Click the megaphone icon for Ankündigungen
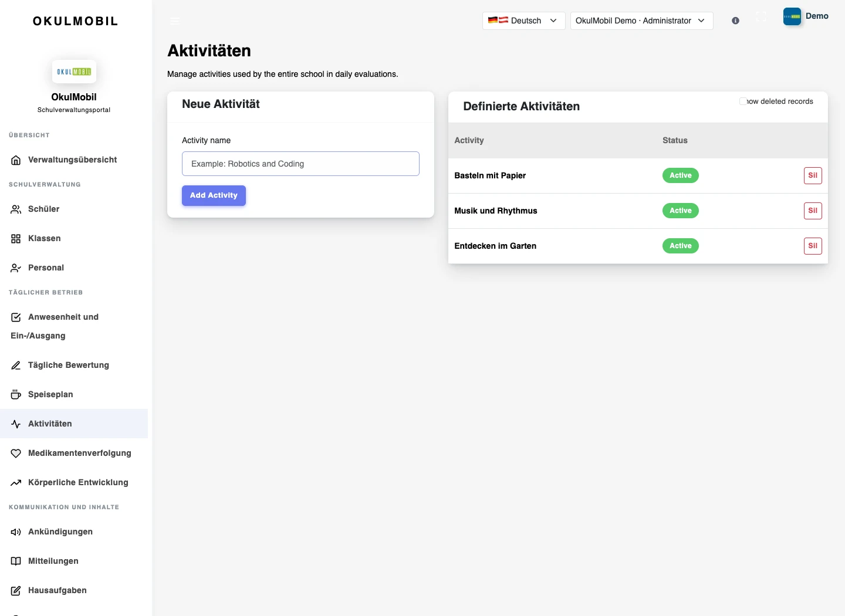The height and width of the screenshot is (616, 845). [x=16, y=532]
